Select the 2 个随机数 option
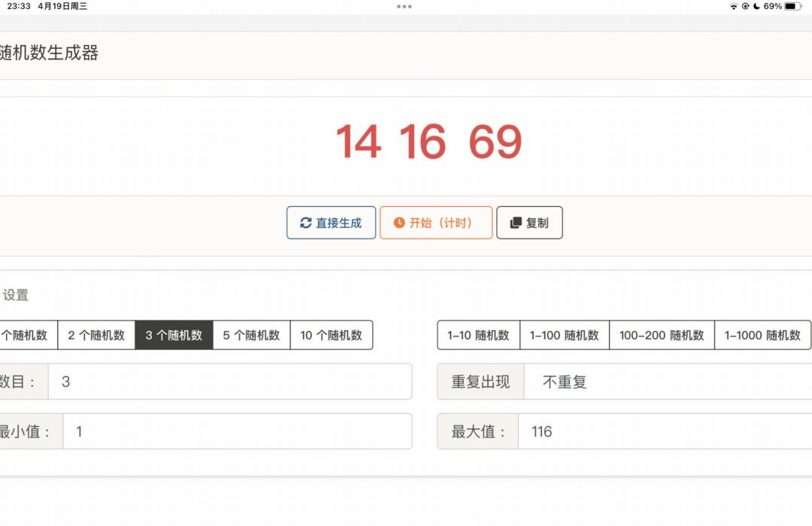 coord(96,336)
